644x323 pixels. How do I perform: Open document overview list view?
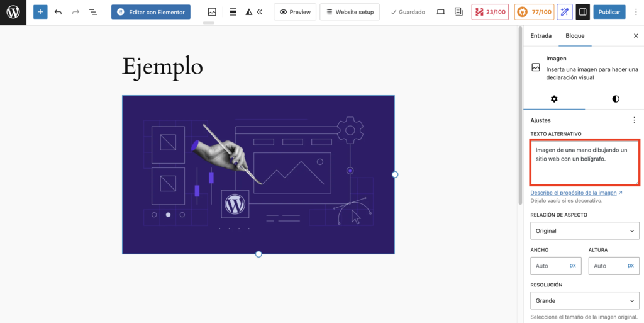point(93,12)
